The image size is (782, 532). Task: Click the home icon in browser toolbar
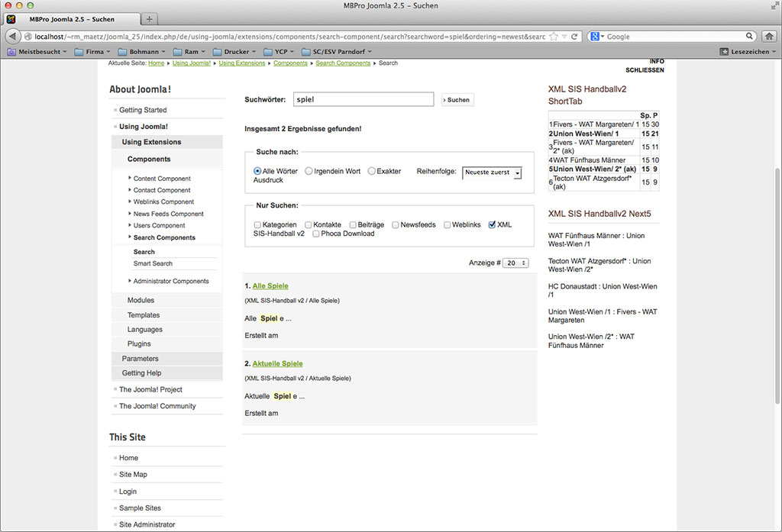[x=770, y=37]
